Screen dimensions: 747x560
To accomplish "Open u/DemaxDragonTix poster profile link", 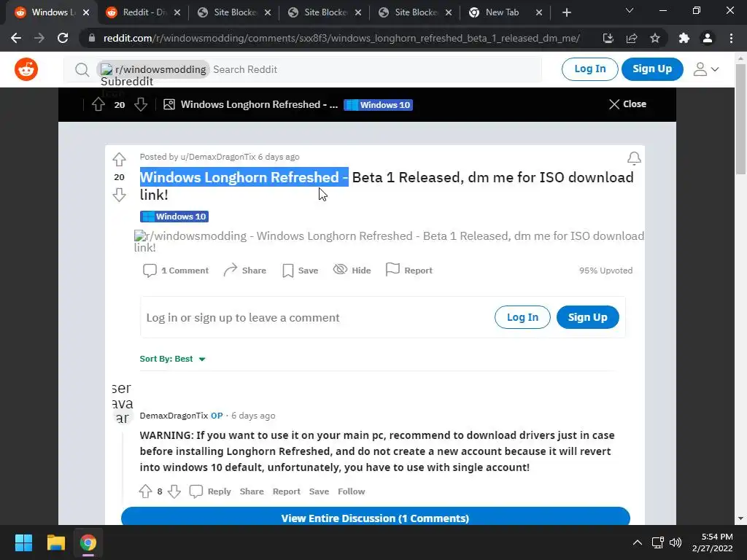I will (x=217, y=157).
